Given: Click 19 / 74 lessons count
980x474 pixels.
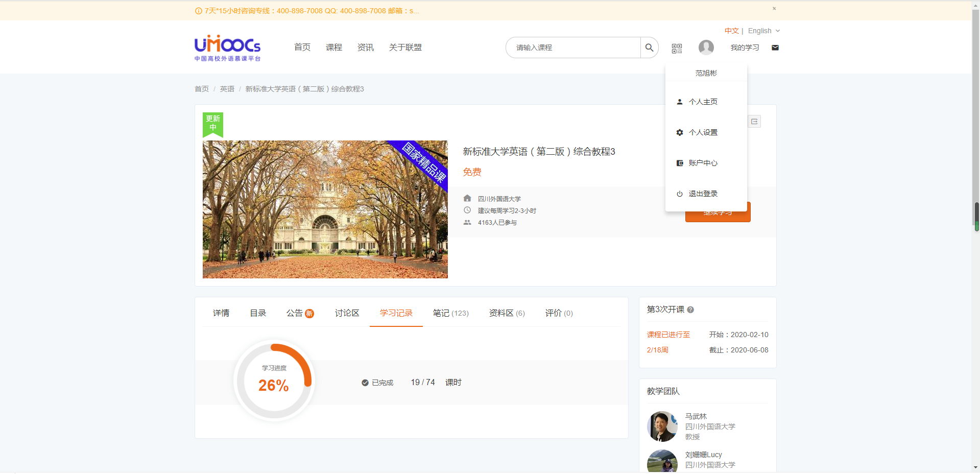Looking at the screenshot, I should [423, 383].
